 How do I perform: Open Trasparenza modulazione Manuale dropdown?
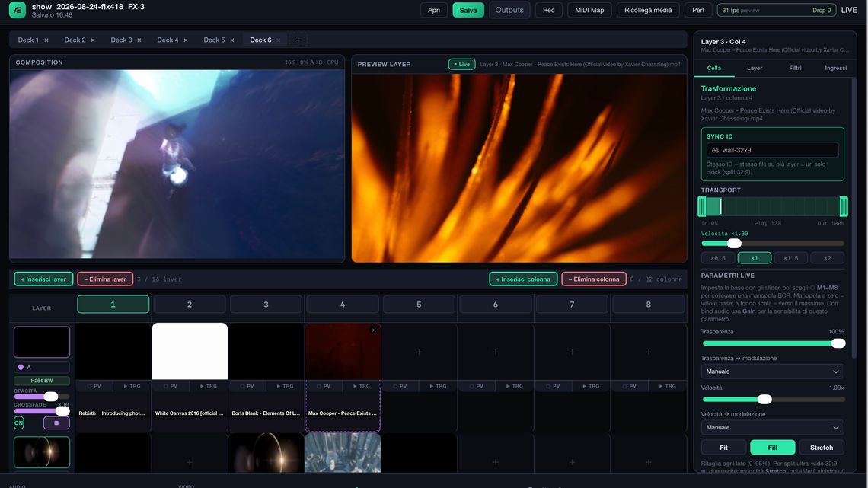point(772,372)
